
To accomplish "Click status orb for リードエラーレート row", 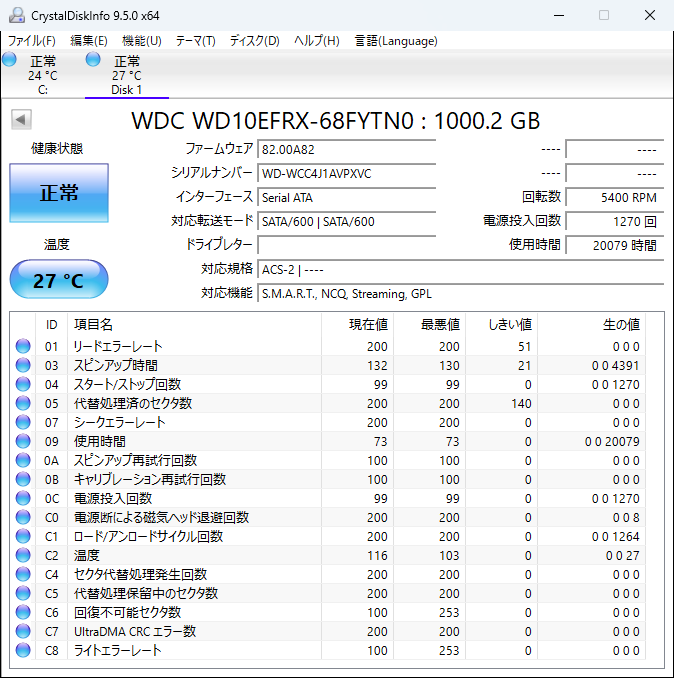I will click(23, 346).
